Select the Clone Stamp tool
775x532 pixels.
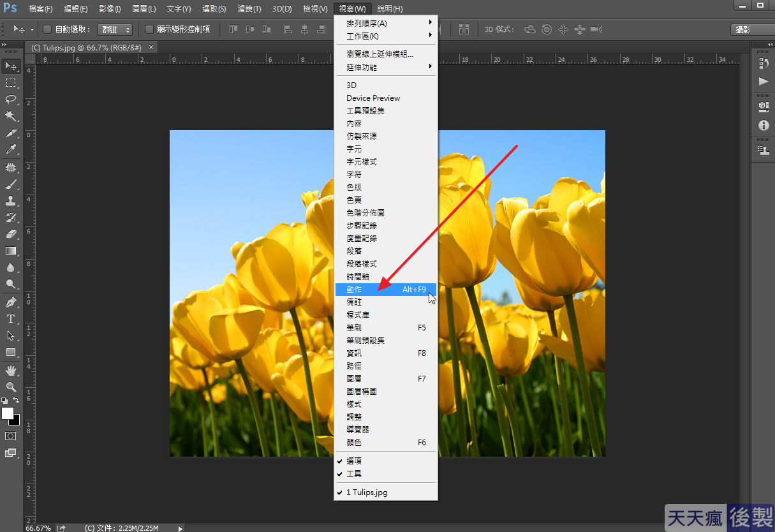click(11, 201)
